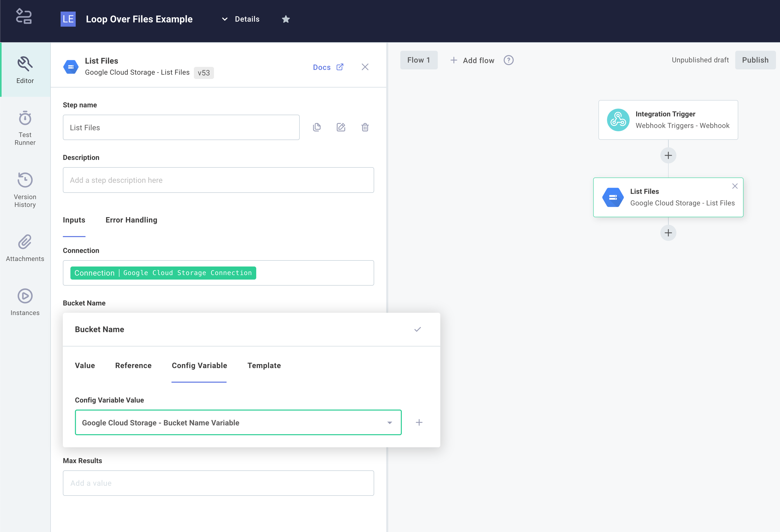Click the Config Variable Value label
This screenshot has height=532, width=780.
click(109, 400)
